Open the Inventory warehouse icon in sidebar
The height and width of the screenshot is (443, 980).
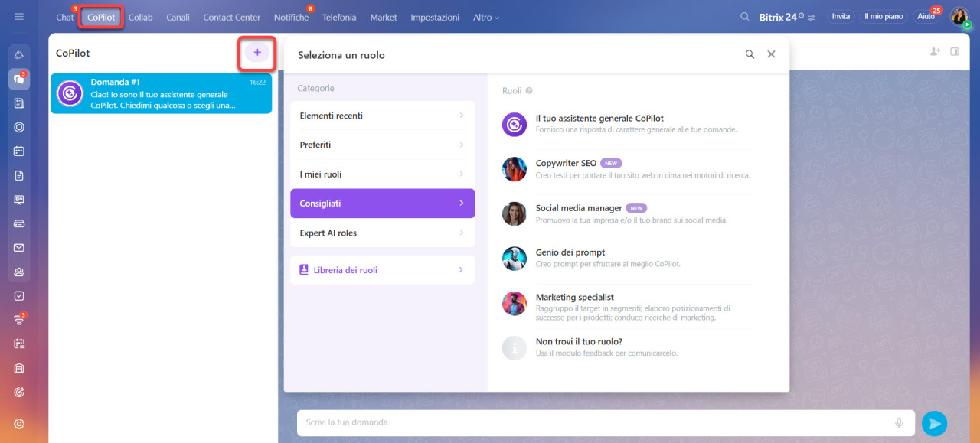pyautogui.click(x=19, y=368)
